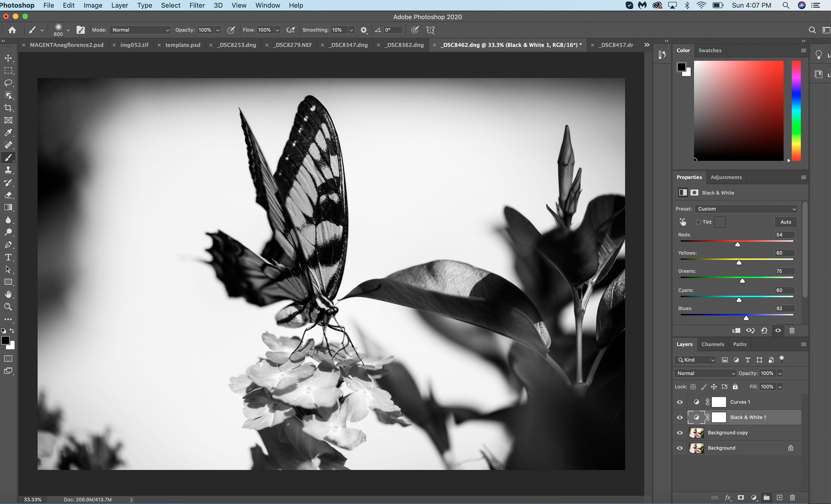The width and height of the screenshot is (831, 504).
Task: Expand the Smoothing value dropdown
Action: pyautogui.click(x=351, y=30)
